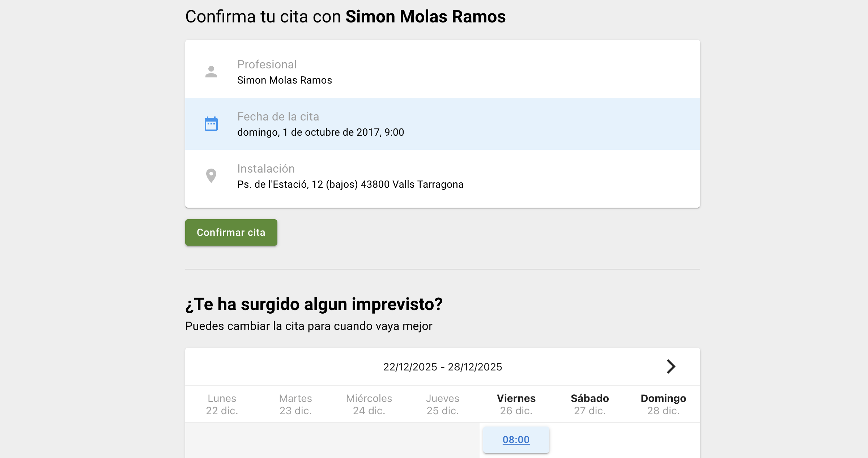Click the 22/12/2025 - 28/12/2025 date range
Viewport: 868px width, 458px height.
[442, 367]
